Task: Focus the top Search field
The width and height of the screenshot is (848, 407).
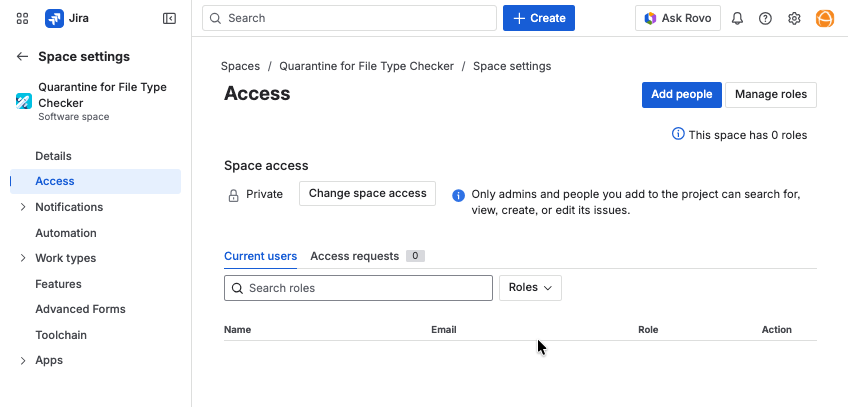Action: [349, 18]
